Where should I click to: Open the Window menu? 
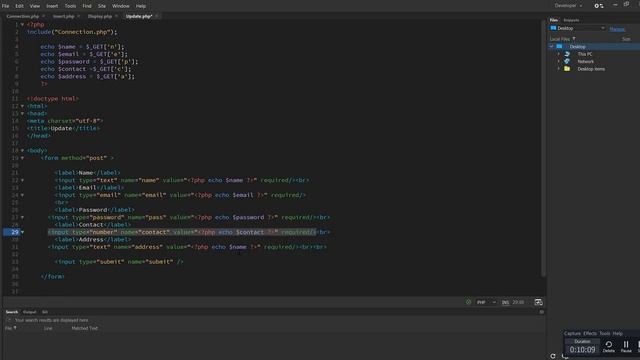click(120, 6)
